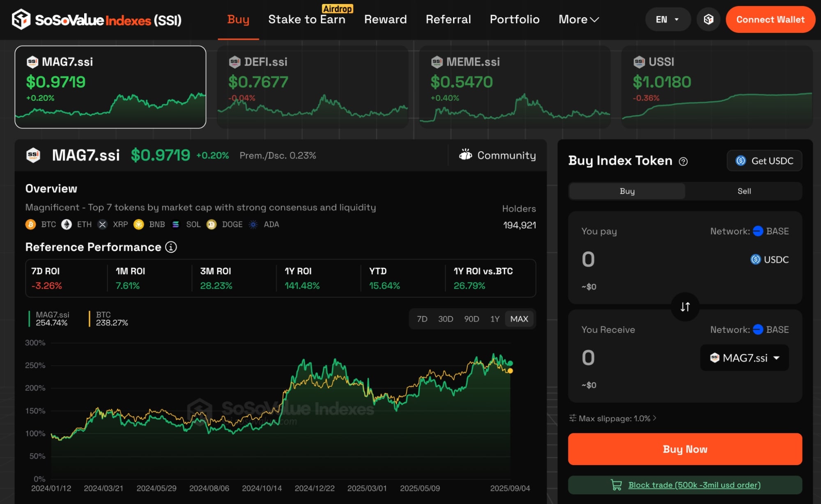Click the swap direction arrows icon
Viewport: 821px width, 504px height.
685,307
